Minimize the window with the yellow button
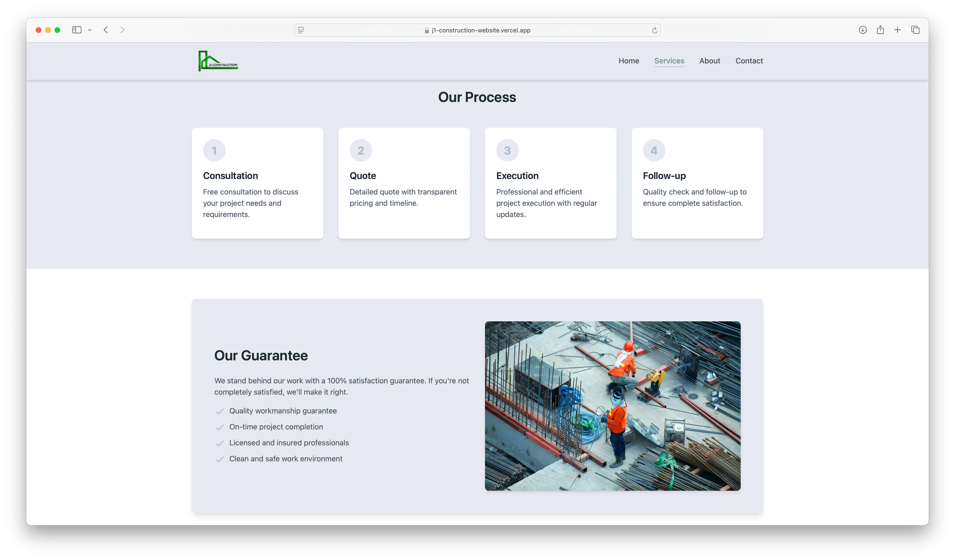 [x=48, y=30]
